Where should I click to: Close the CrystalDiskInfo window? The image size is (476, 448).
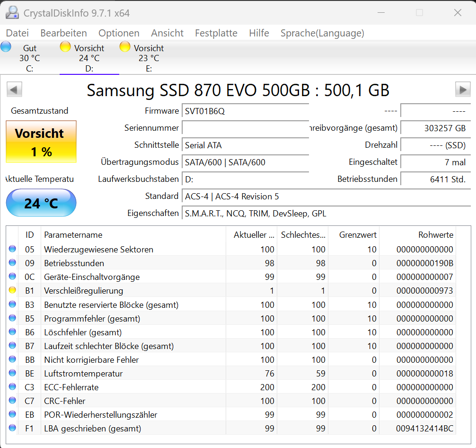(458, 12)
